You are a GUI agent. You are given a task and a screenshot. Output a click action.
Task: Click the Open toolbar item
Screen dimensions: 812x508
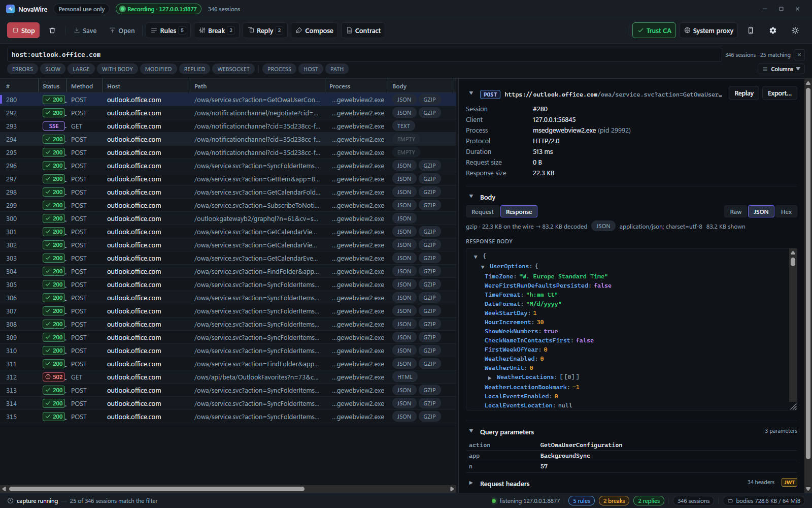pyautogui.click(x=122, y=30)
